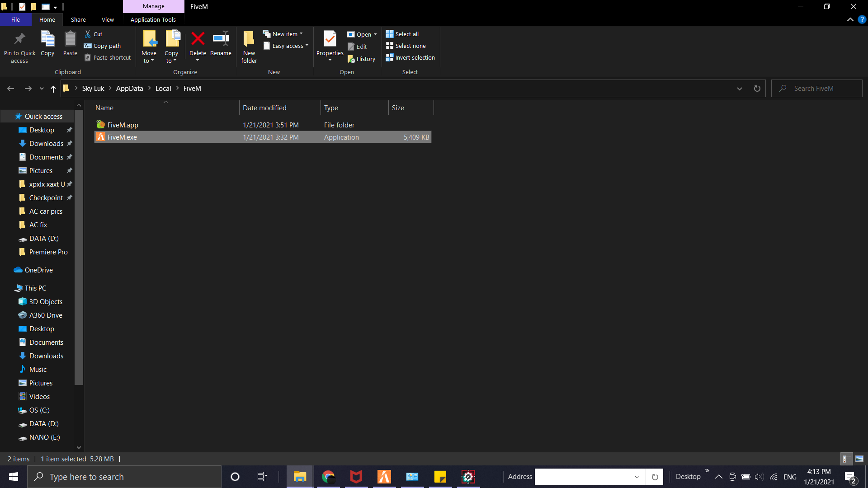Click the Properties icon
The width and height of the screenshot is (868, 488).
(x=330, y=39)
